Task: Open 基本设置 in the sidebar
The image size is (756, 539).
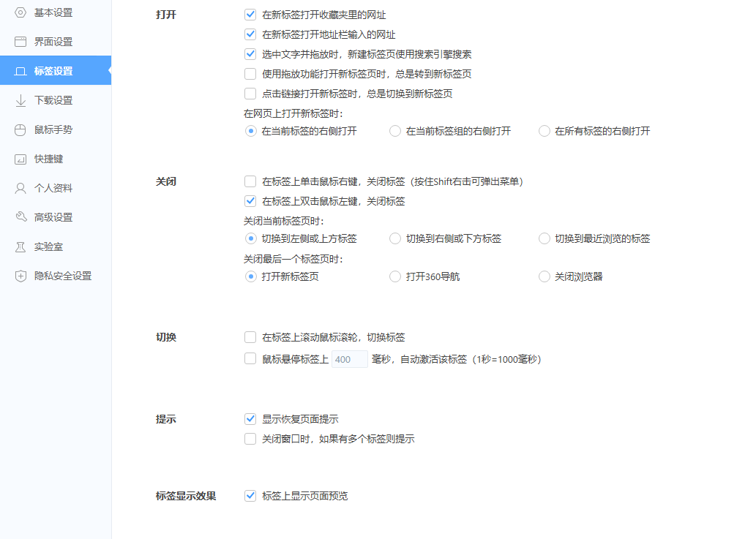Action: tap(56, 12)
